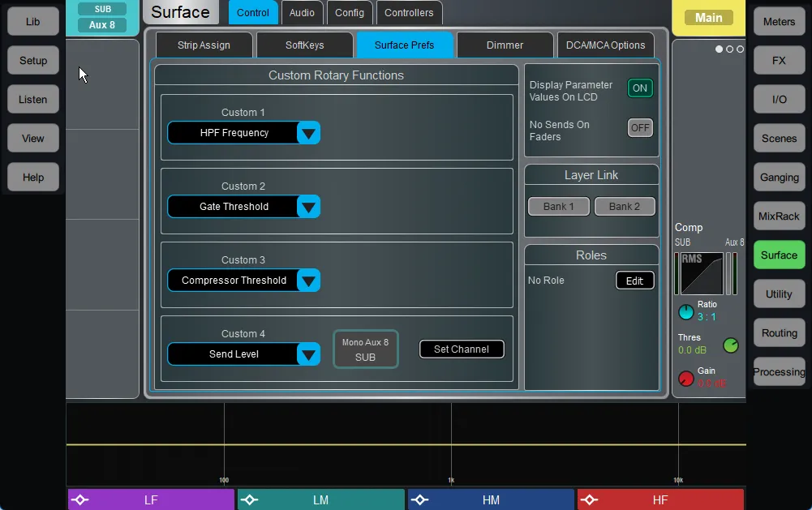Toggle Layer Link Bank 1
Screen dimensions: 812x510
coord(559,207)
